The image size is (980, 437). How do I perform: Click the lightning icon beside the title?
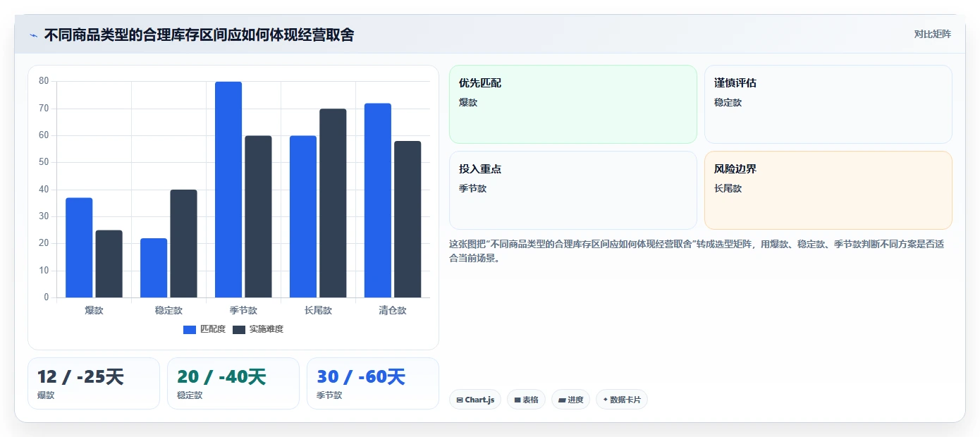click(x=33, y=35)
